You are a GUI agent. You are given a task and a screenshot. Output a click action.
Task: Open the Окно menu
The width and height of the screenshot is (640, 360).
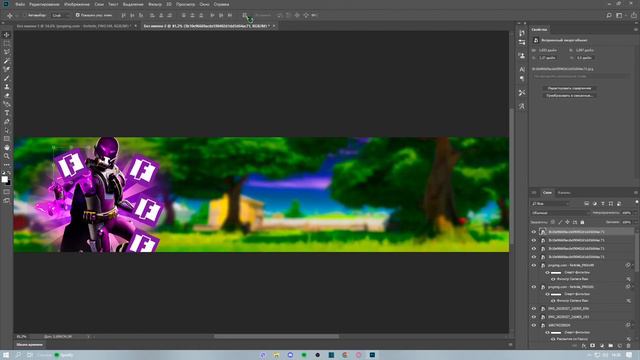pyautogui.click(x=204, y=4)
